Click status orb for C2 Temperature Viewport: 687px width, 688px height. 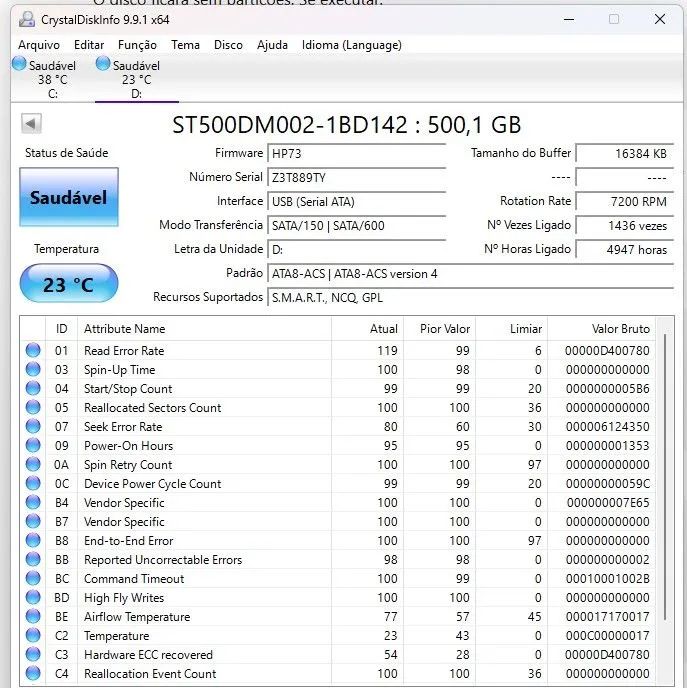(33, 635)
